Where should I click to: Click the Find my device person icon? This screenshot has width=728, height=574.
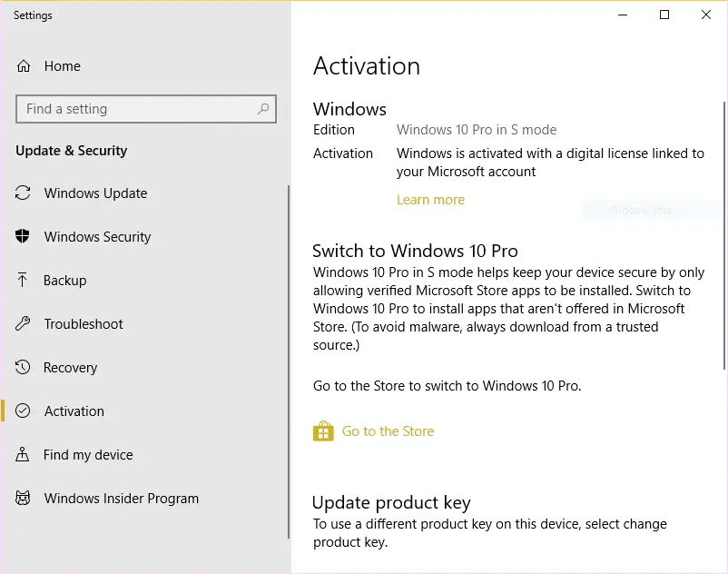(23, 455)
